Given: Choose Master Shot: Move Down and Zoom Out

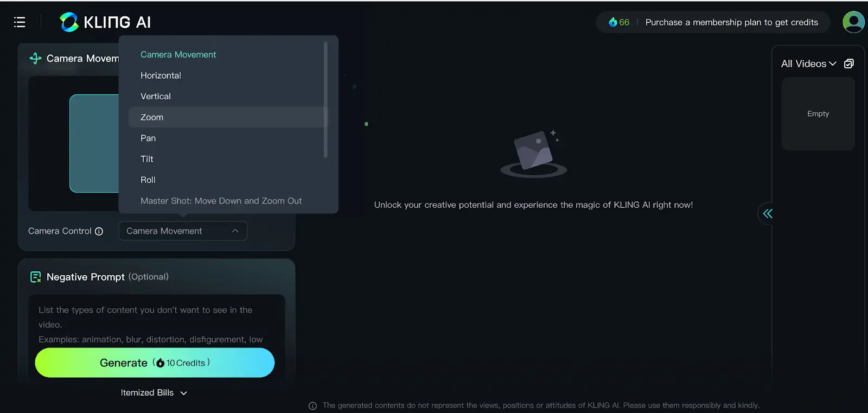Looking at the screenshot, I should [228, 201].
